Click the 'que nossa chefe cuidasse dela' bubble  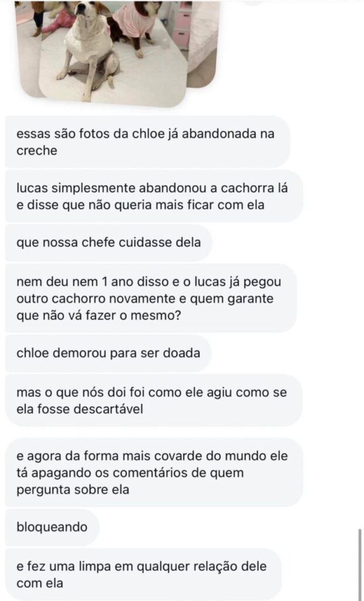[x=108, y=242]
